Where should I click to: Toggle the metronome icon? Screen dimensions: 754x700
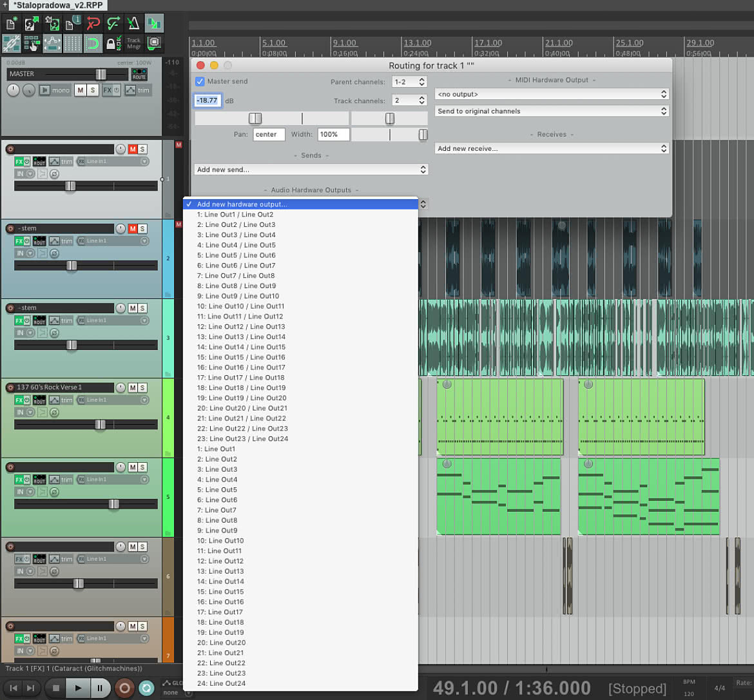pos(133,24)
